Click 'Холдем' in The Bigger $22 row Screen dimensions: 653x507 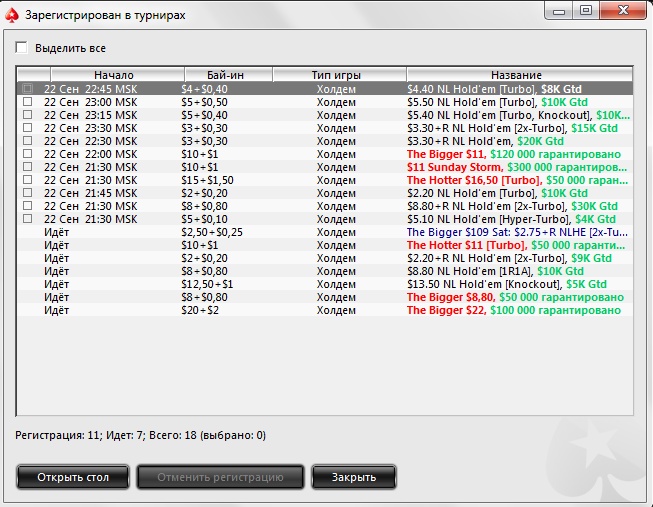coord(336,310)
